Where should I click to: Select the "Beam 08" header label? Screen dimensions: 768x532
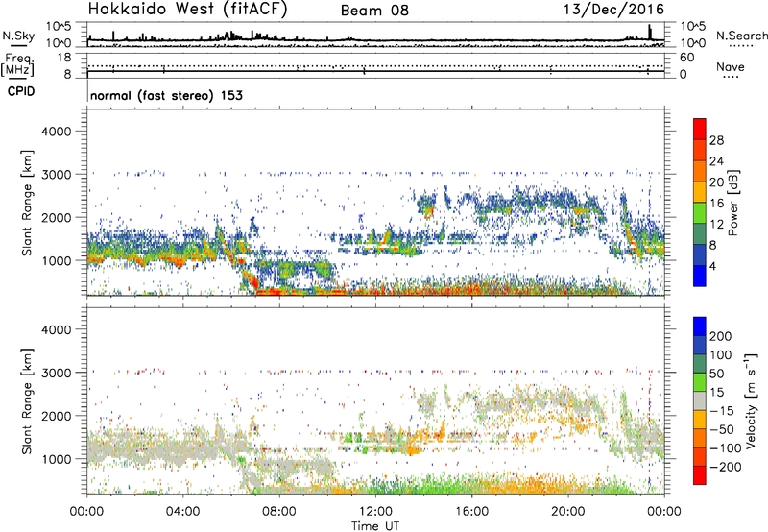[x=374, y=11]
